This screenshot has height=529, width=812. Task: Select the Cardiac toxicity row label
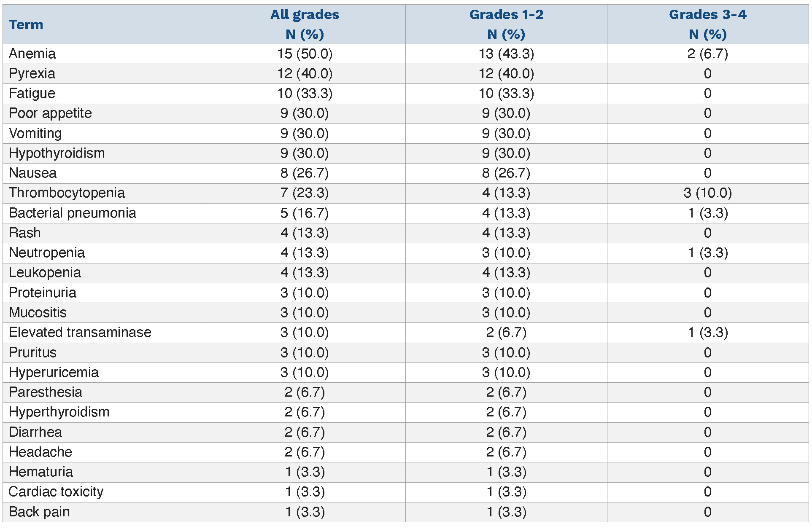[56, 491]
